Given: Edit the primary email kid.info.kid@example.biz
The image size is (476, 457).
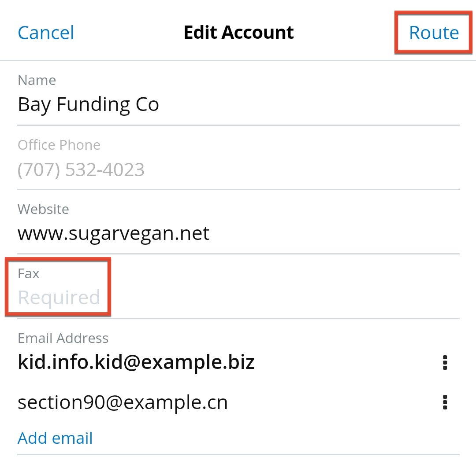Looking at the screenshot, I should [x=136, y=362].
